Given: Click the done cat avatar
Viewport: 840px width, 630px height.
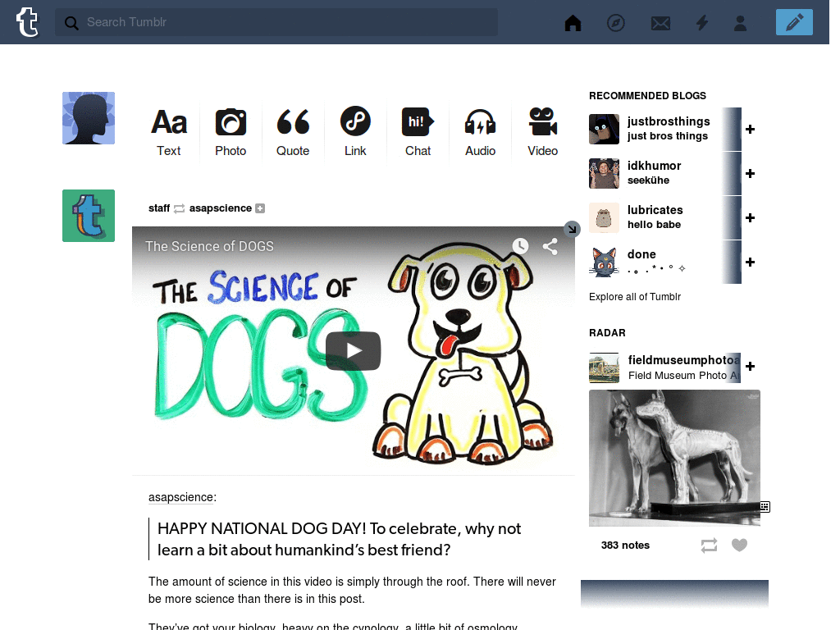Looking at the screenshot, I should [605, 262].
